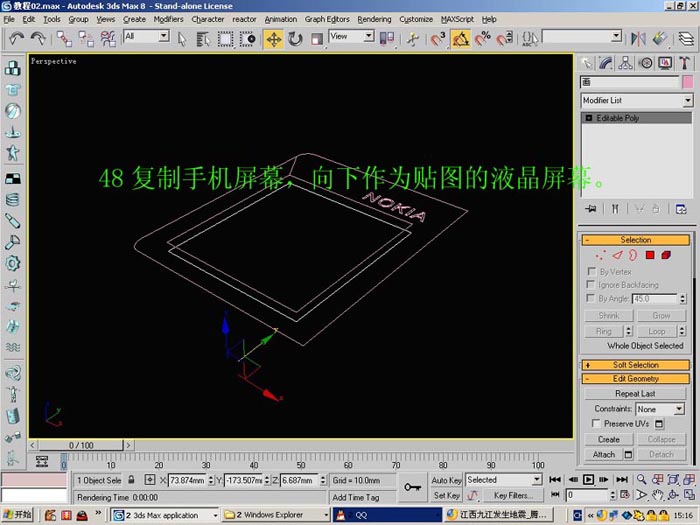The image size is (700, 525).
Task: Open Select by Name list icon
Action: 203,39
